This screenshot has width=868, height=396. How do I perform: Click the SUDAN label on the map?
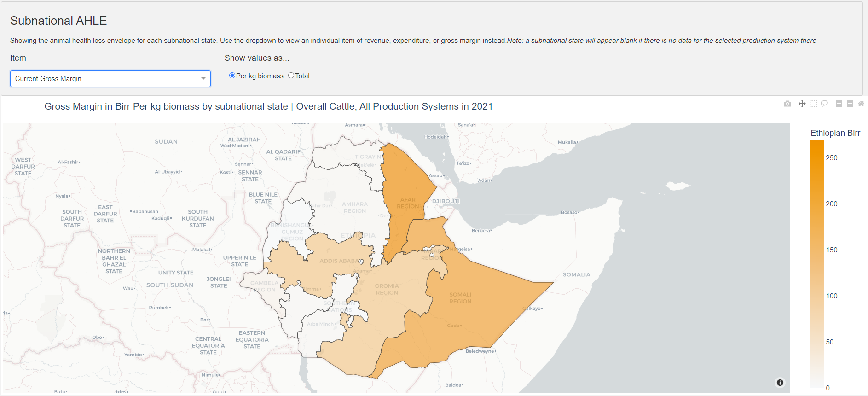coord(166,141)
